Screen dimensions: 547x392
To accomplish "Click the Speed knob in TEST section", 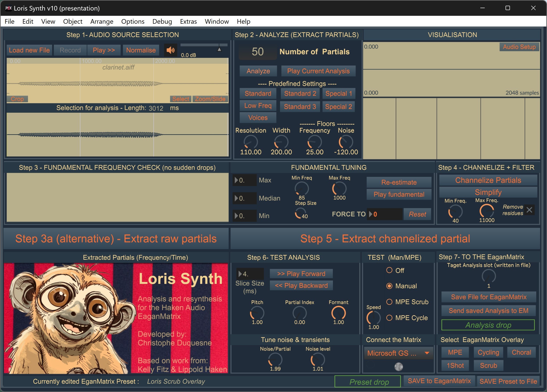I will tap(373, 318).
